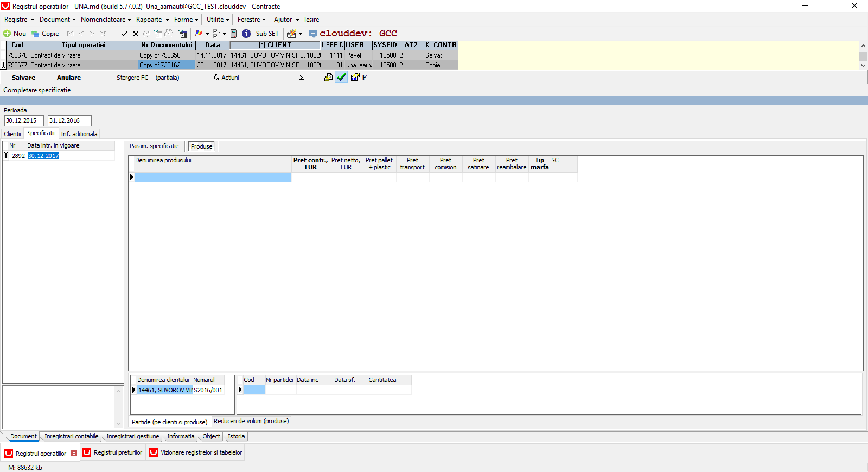Click the form properties F icon

pyautogui.click(x=359, y=78)
